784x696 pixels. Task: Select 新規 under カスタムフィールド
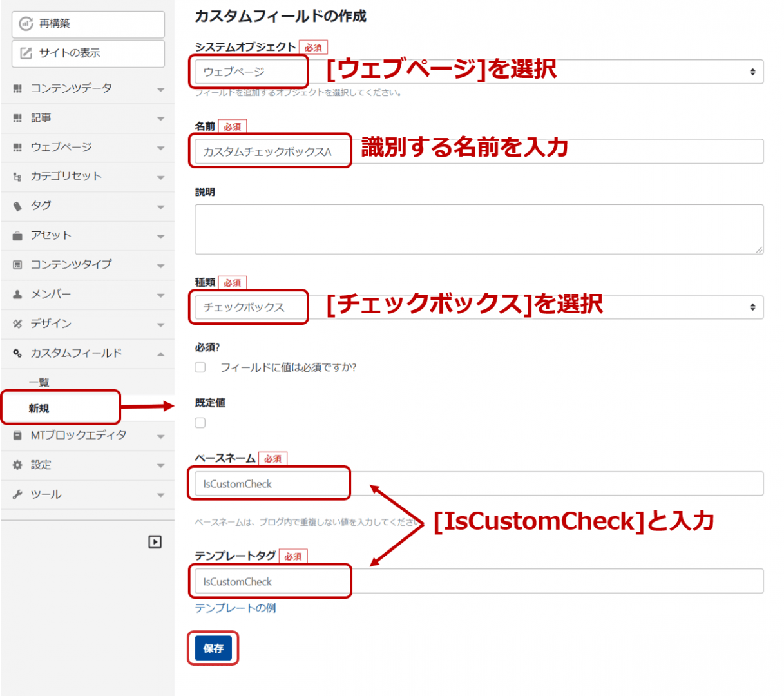tap(39, 409)
